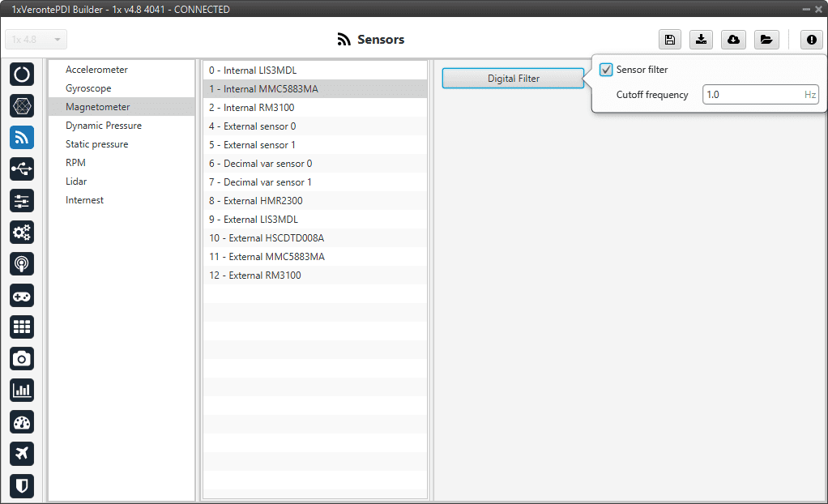Image resolution: width=828 pixels, height=504 pixels.
Task: Select 4 - External sensor 0 row
Action: tap(314, 126)
